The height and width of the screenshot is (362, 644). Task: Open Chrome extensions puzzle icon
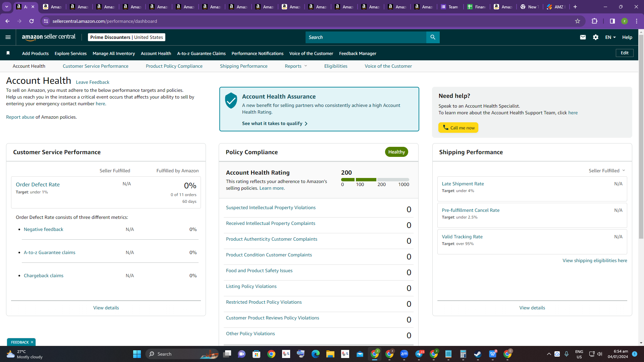point(594,21)
